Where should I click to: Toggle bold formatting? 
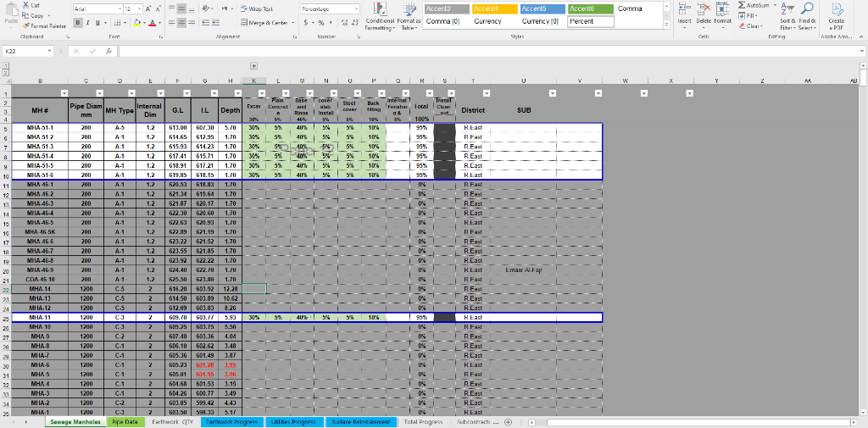tap(77, 22)
